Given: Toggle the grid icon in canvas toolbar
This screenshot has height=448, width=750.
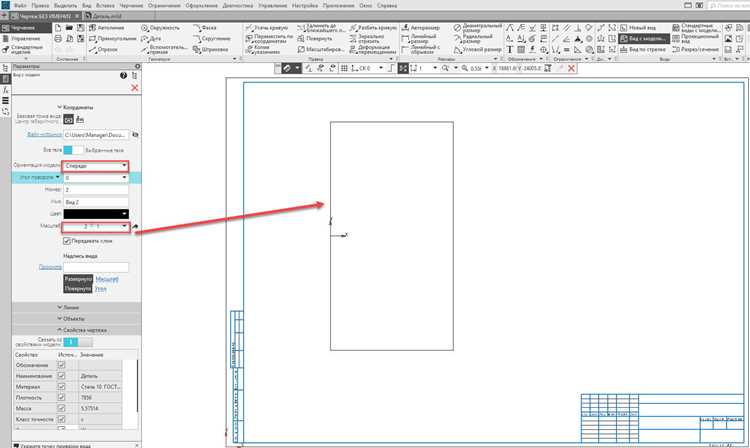Looking at the screenshot, I should pos(344,68).
